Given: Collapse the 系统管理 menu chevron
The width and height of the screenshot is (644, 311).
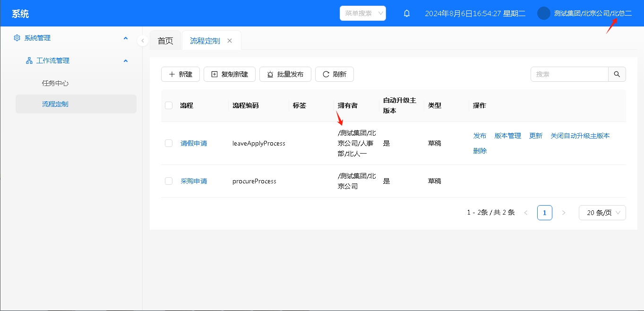Looking at the screenshot, I should tap(126, 38).
